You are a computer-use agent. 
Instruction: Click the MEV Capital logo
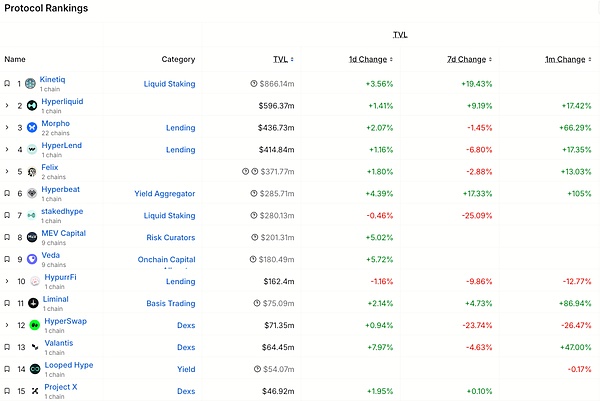click(32, 237)
